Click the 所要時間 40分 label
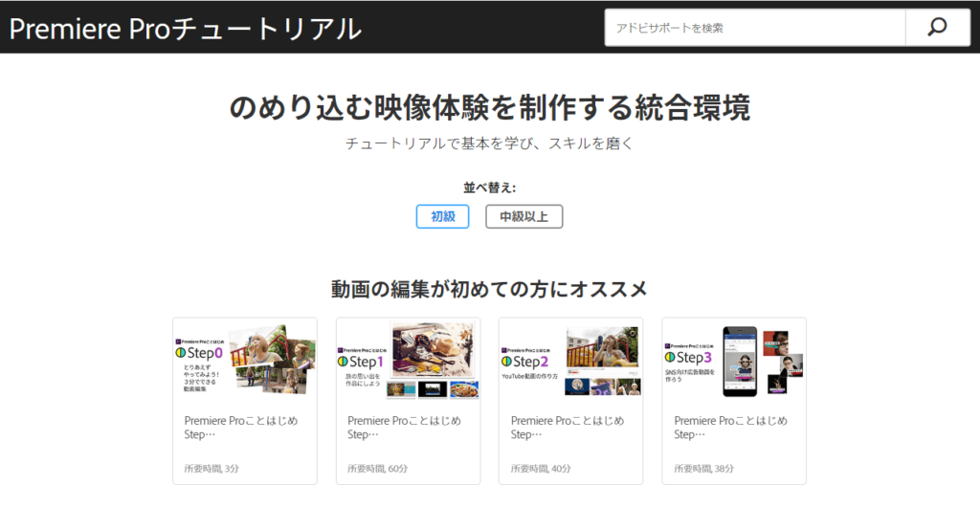The width and height of the screenshot is (980, 507). pos(541,469)
